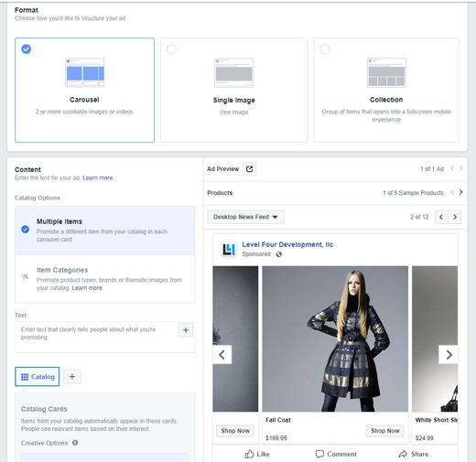Open Ad Preview in new window icon
The width and height of the screenshot is (476, 462).
tap(249, 169)
